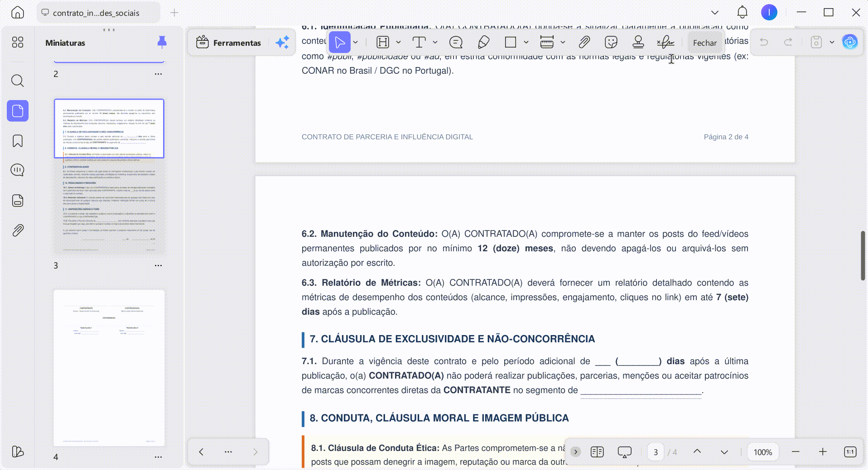Image resolution: width=868 pixels, height=470 pixels.
Task: Open the attachments paperclip in sidebar
Action: tap(18, 230)
